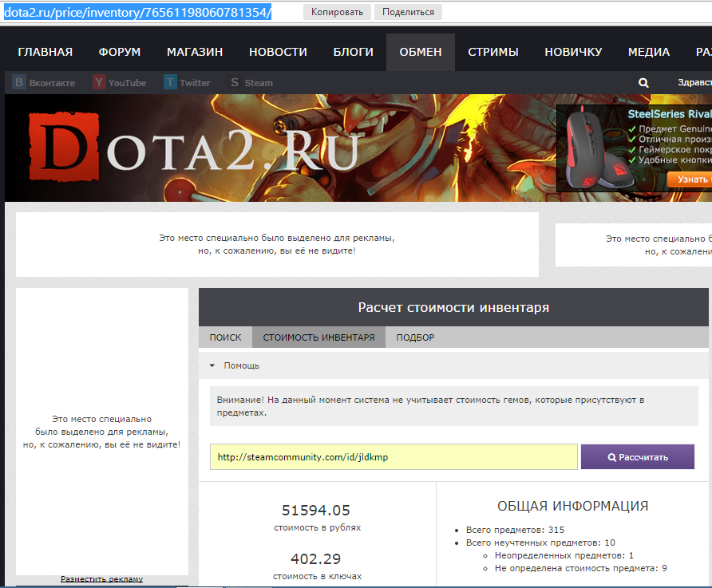712x588 pixels.
Task: Go to ГЛАВНАЯ menu item
Action: (x=45, y=52)
